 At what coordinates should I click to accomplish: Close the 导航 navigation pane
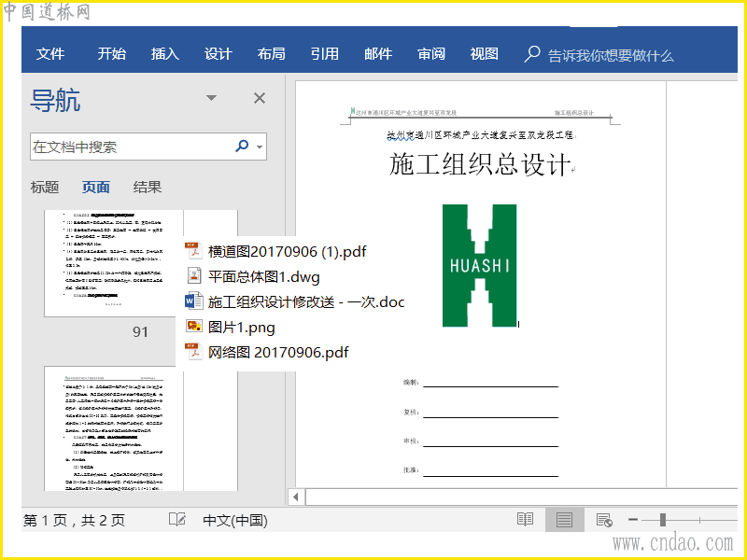click(x=260, y=98)
